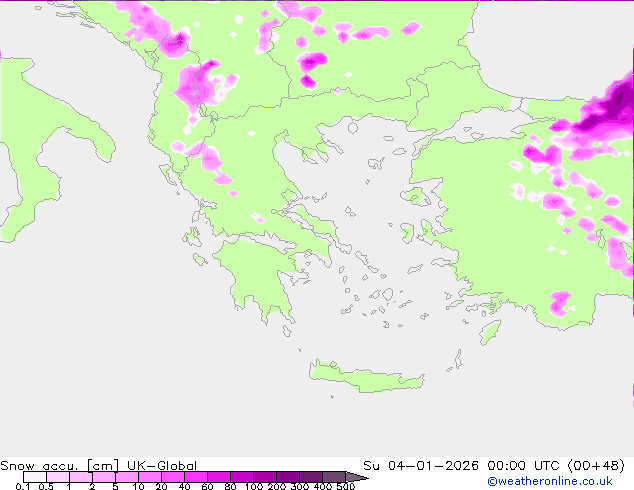Viewport: 634px width, 490px height.
Task: Select the 2–5 cm snow legend swatch
Action: coord(104,477)
